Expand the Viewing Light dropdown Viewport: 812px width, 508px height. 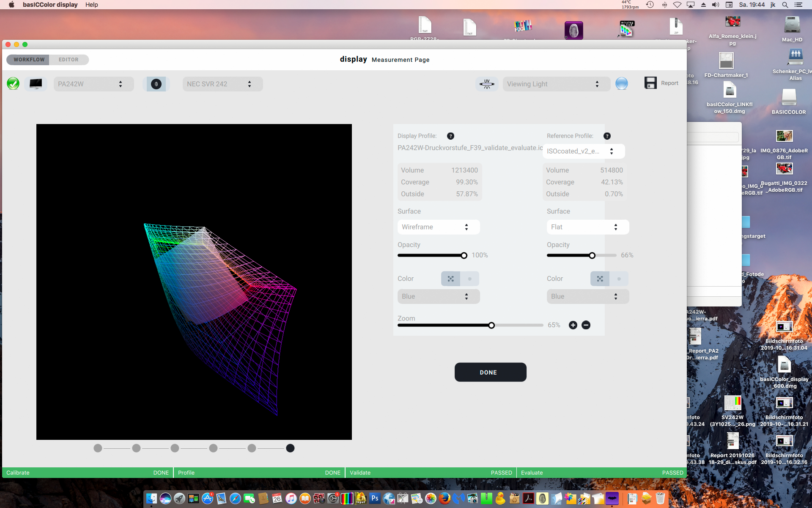pos(556,84)
